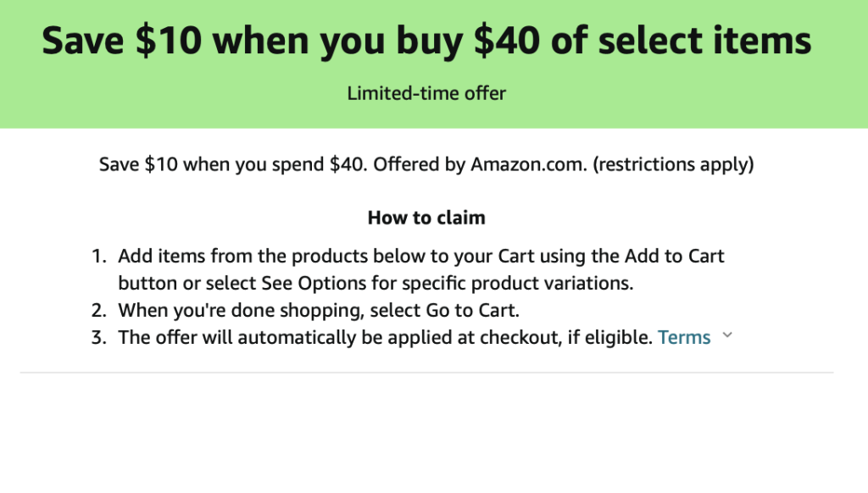The height and width of the screenshot is (493, 868).
Task: Click the 'How to claim' heading
Action: coord(426,218)
